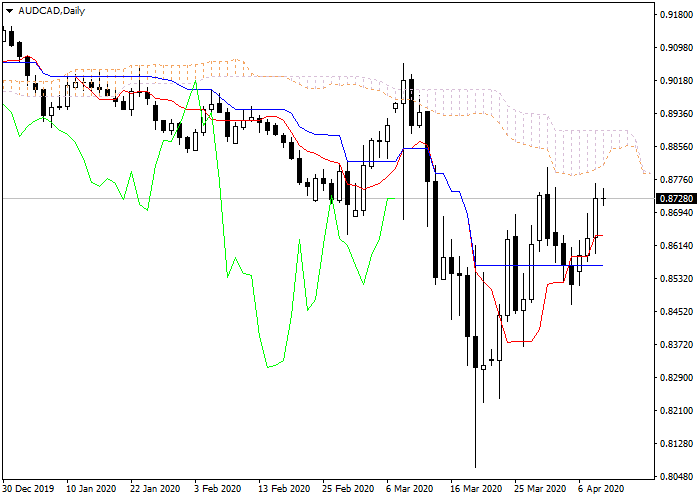Select the 0.83720 price axis label

point(676,345)
